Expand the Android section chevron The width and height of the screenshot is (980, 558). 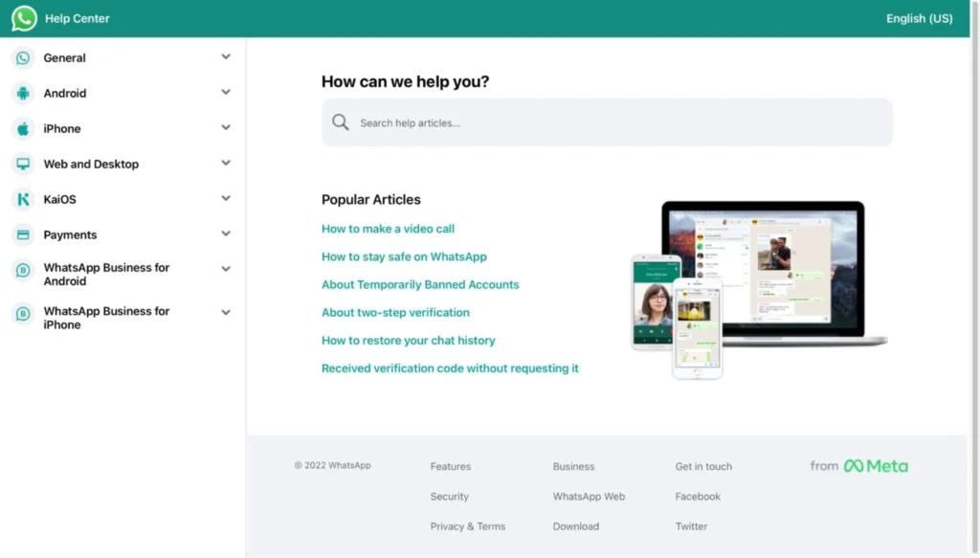tap(226, 93)
